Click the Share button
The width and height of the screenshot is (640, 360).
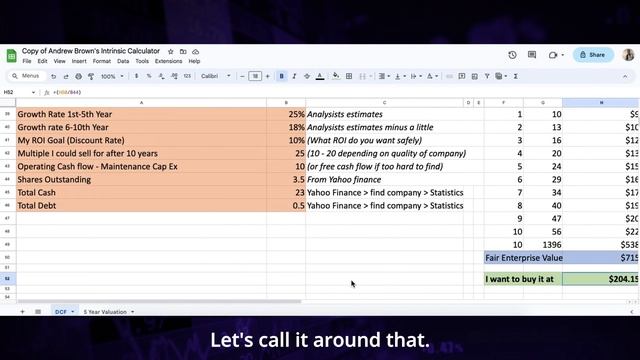pyautogui.click(x=593, y=55)
